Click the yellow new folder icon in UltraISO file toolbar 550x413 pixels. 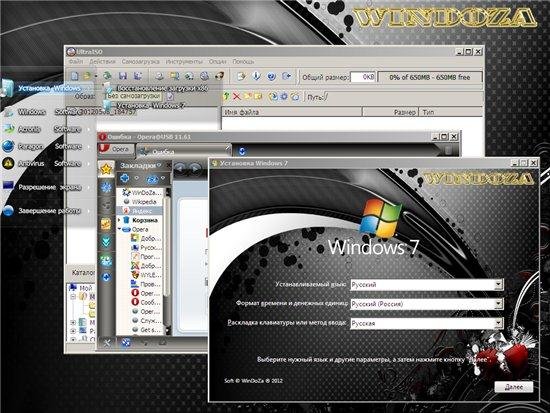pos(248,96)
